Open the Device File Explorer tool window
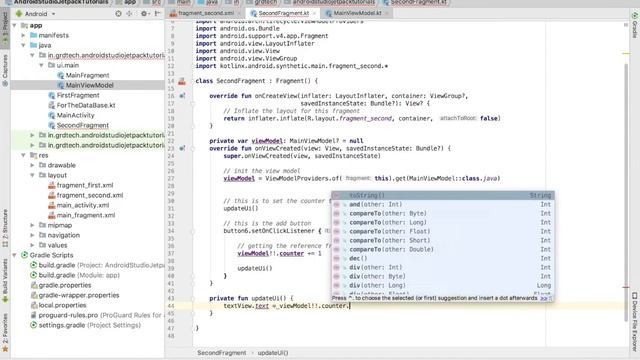 pyautogui.click(x=635, y=322)
